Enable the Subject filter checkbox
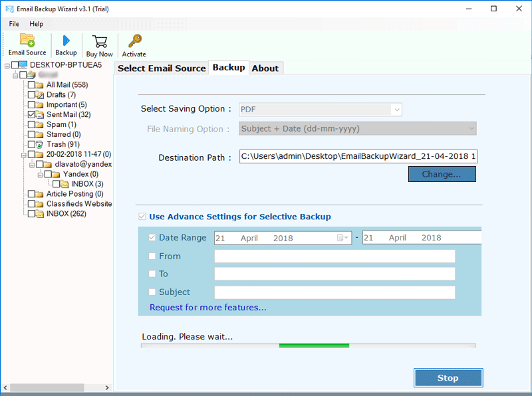 tap(152, 292)
